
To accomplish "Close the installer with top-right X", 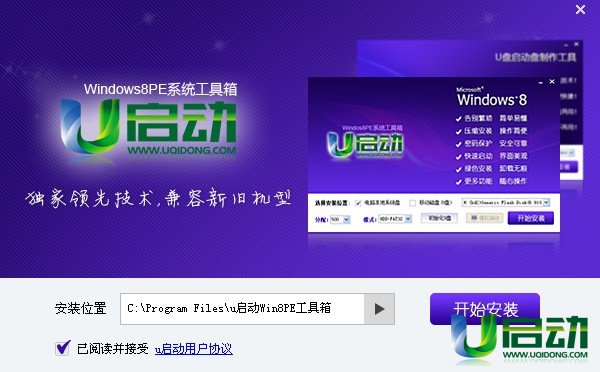I will (x=580, y=10).
